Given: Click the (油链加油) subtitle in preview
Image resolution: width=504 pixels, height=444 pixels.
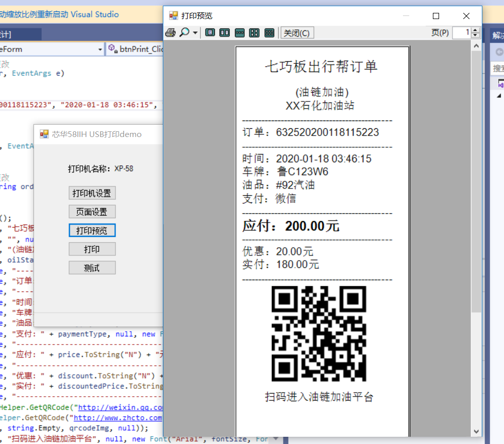Looking at the screenshot, I should (x=322, y=92).
